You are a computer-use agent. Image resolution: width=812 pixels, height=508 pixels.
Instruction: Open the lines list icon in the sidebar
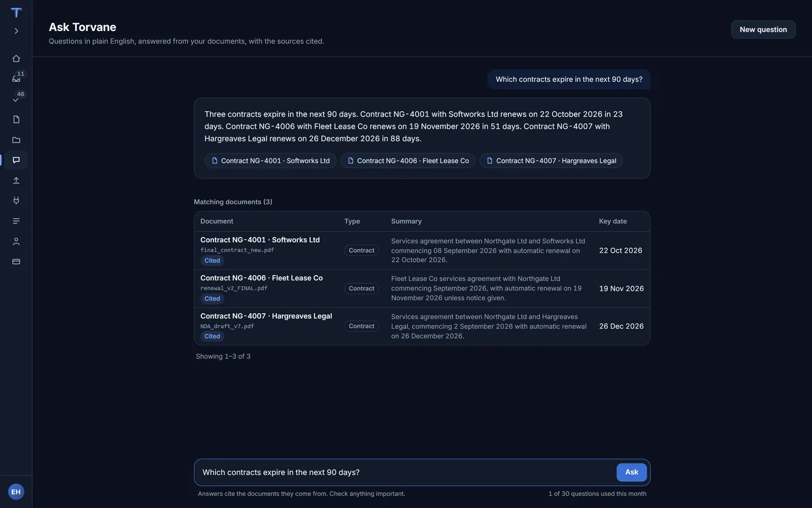tap(16, 221)
